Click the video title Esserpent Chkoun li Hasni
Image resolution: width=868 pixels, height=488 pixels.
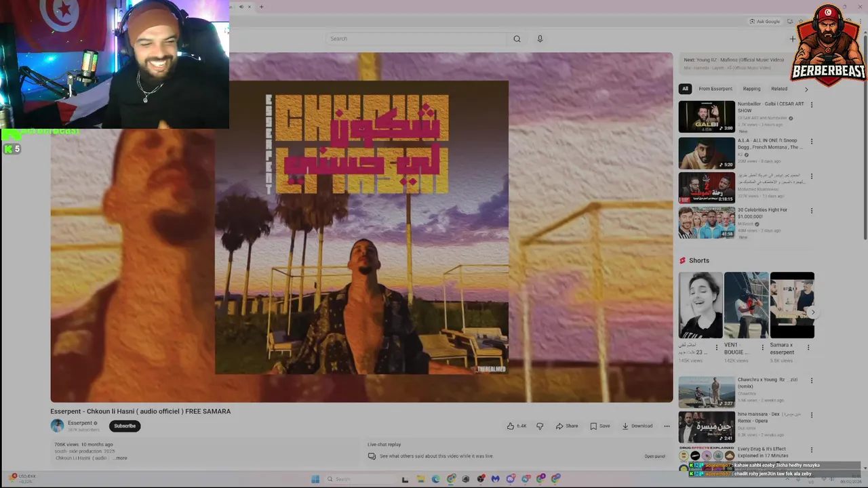click(140, 411)
